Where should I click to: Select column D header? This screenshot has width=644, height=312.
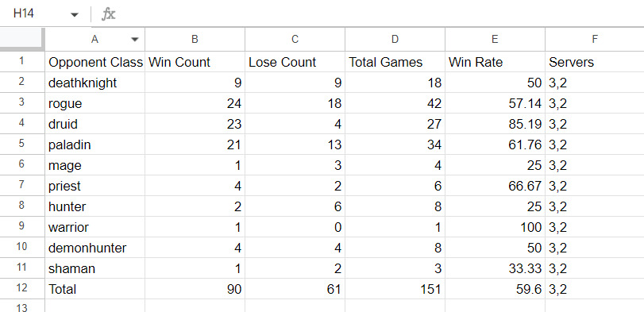[395, 40]
